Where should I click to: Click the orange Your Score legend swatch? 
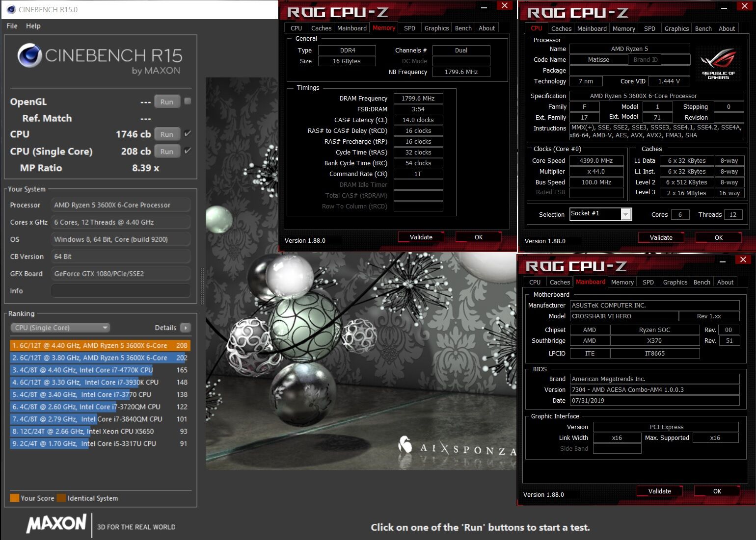[14, 498]
